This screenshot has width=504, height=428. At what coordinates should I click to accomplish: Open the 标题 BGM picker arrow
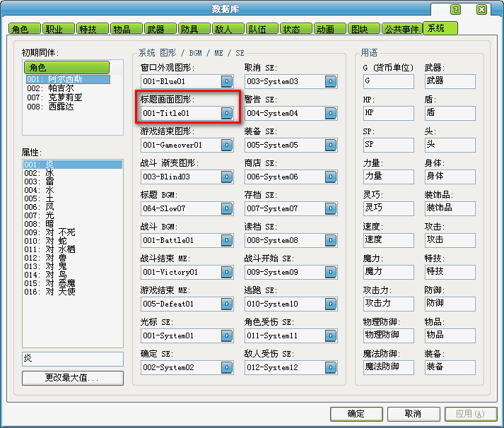tap(227, 208)
